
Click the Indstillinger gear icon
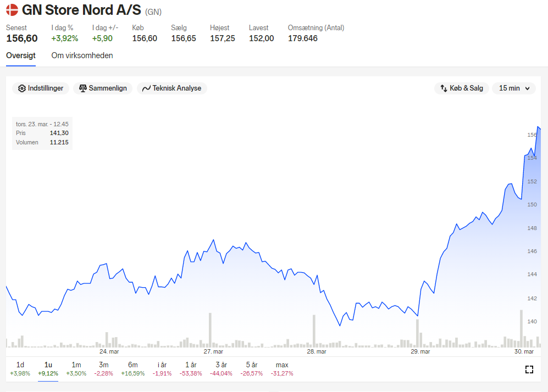click(21, 88)
